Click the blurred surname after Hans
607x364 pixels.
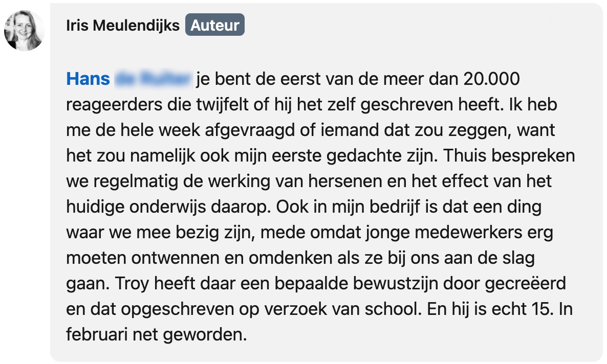pos(153,79)
